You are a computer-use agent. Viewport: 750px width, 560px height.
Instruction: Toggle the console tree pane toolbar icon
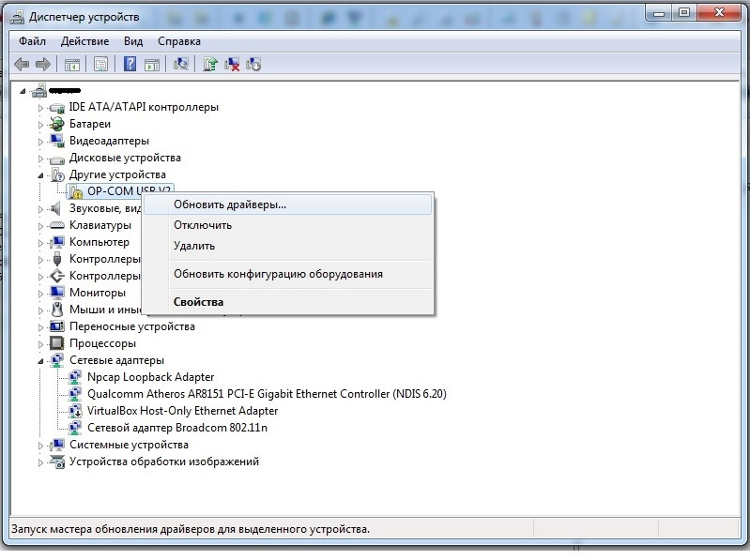pyautogui.click(x=71, y=64)
